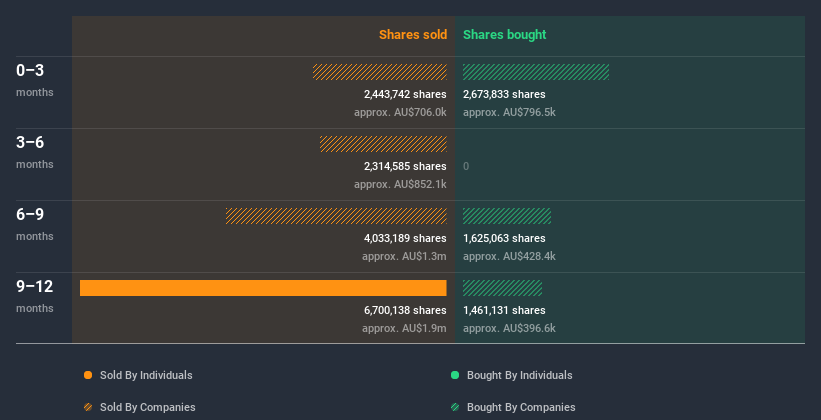Click the 3–6 row label
The image size is (821, 420).
coord(30,142)
